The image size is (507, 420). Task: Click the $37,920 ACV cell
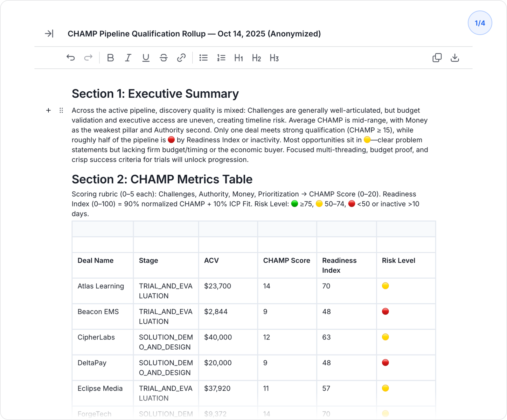click(x=228, y=393)
